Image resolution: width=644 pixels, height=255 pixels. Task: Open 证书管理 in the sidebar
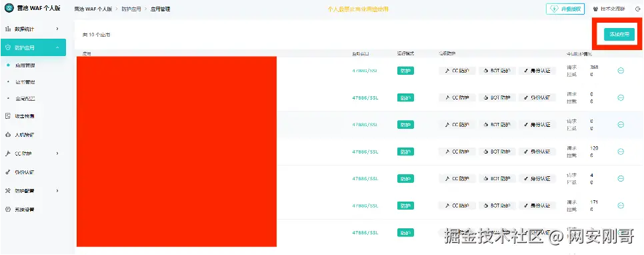coord(25,82)
